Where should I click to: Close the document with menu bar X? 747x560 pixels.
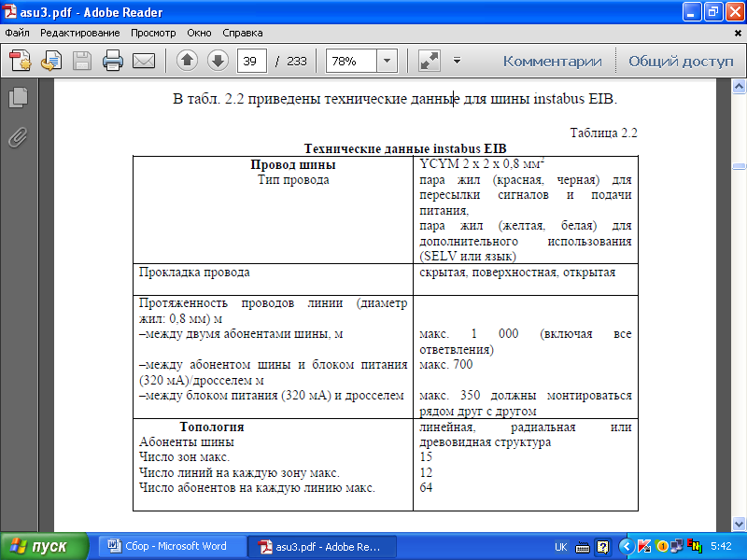click(738, 34)
